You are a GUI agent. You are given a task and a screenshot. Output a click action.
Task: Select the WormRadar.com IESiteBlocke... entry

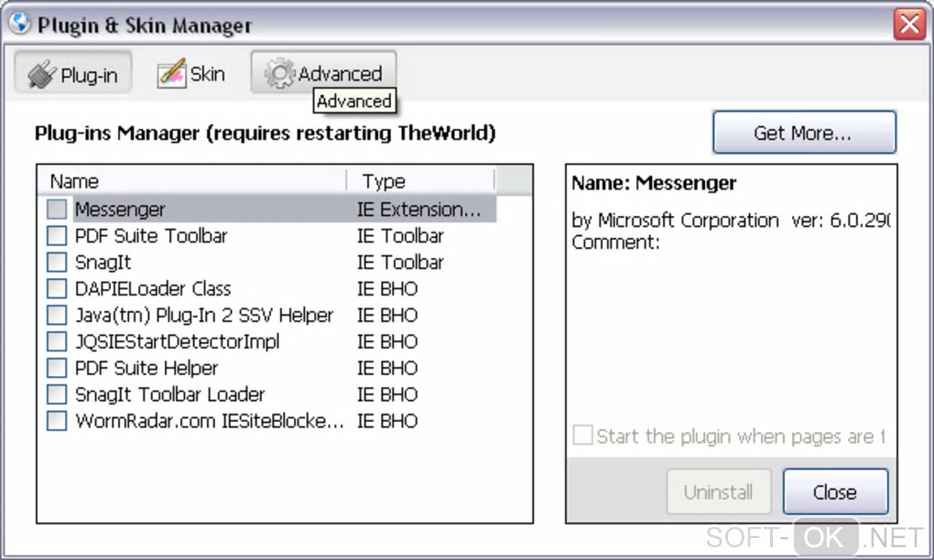pos(210,421)
